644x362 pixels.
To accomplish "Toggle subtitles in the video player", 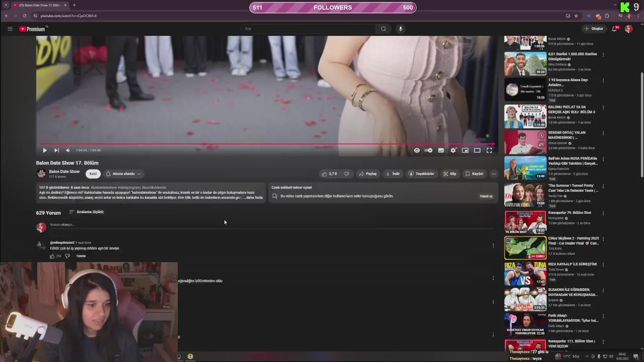I will click(441, 150).
